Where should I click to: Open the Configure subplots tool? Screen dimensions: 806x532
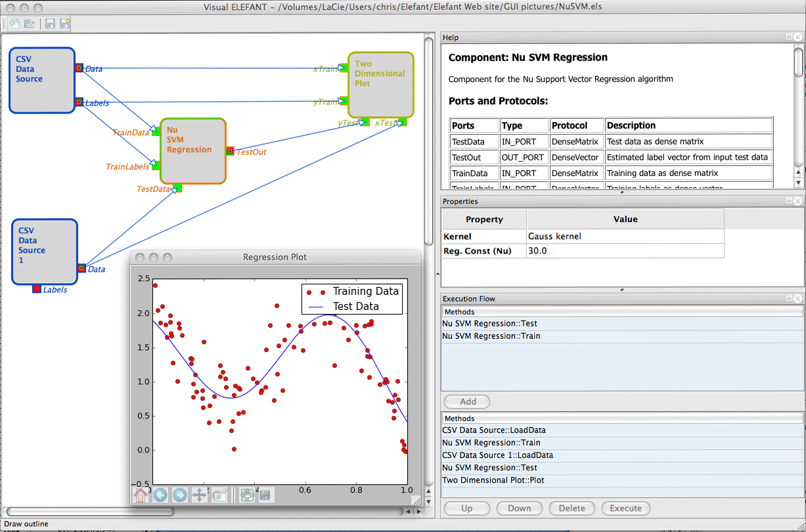[247, 495]
